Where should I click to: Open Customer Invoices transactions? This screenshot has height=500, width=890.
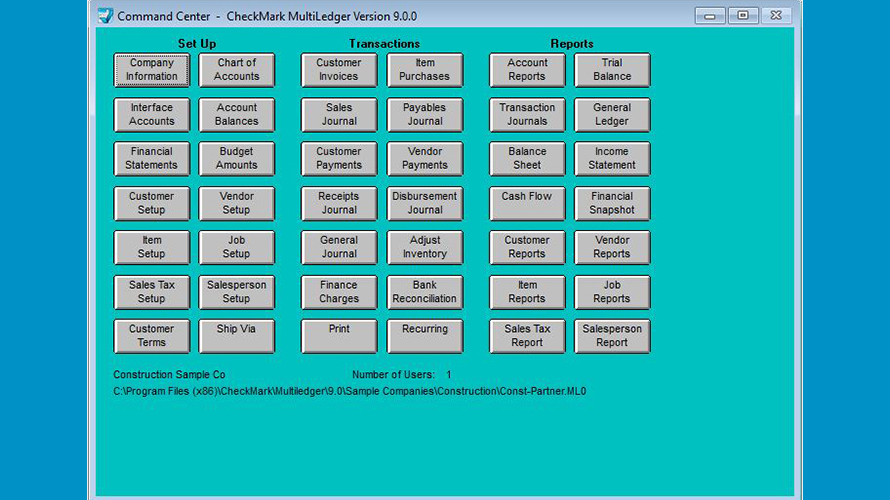(x=339, y=70)
